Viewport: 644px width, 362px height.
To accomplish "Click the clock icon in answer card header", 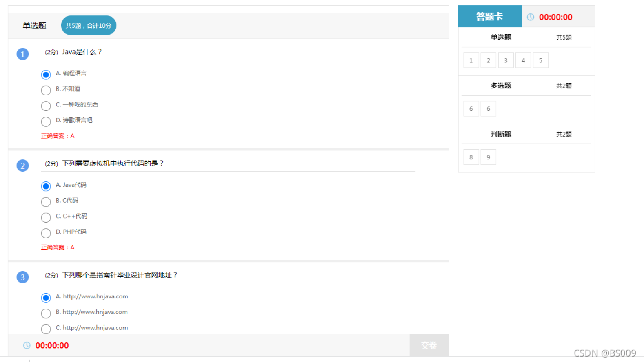I will 530,17.
